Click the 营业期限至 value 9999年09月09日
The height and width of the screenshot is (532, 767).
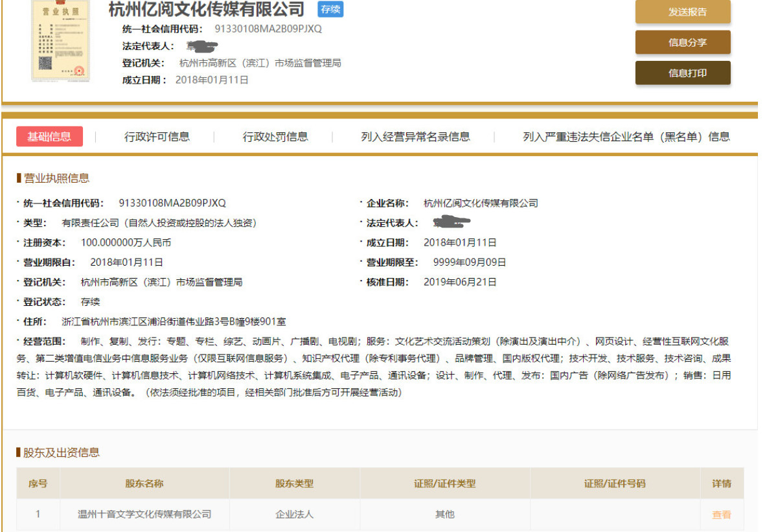click(x=470, y=262)
